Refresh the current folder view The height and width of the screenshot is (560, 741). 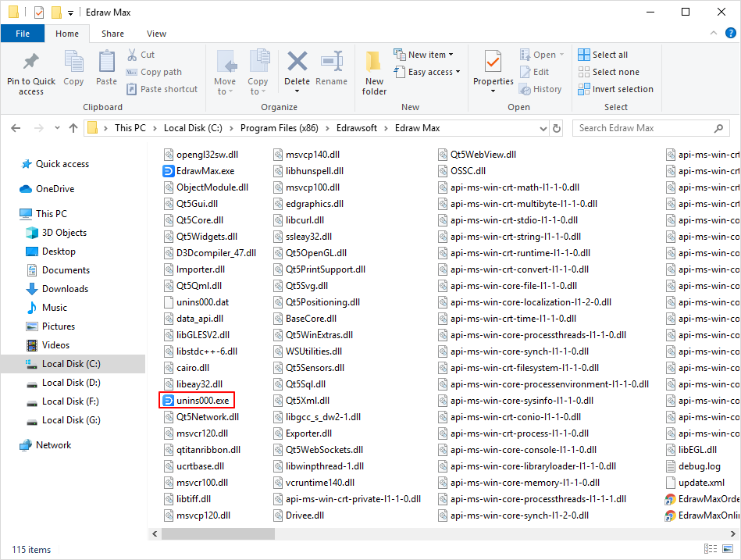(557, 129)
